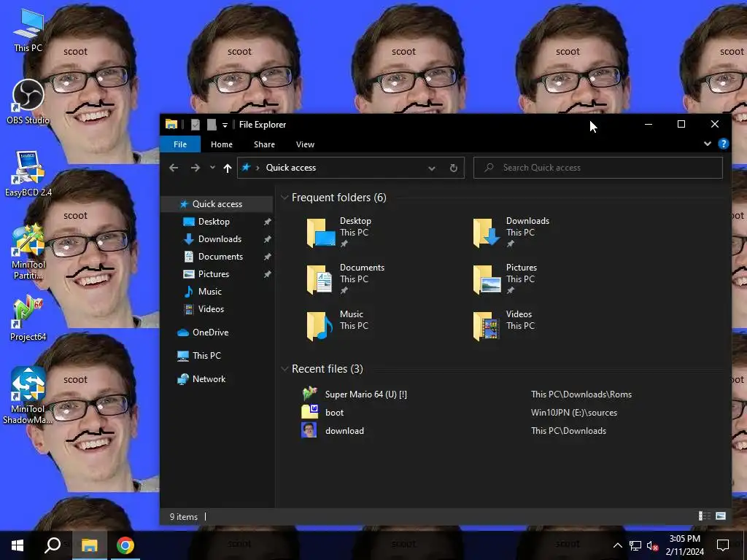Click the Search Quick access field
The width and height of the screenshot is (747, 560).
tap(598, 168)
